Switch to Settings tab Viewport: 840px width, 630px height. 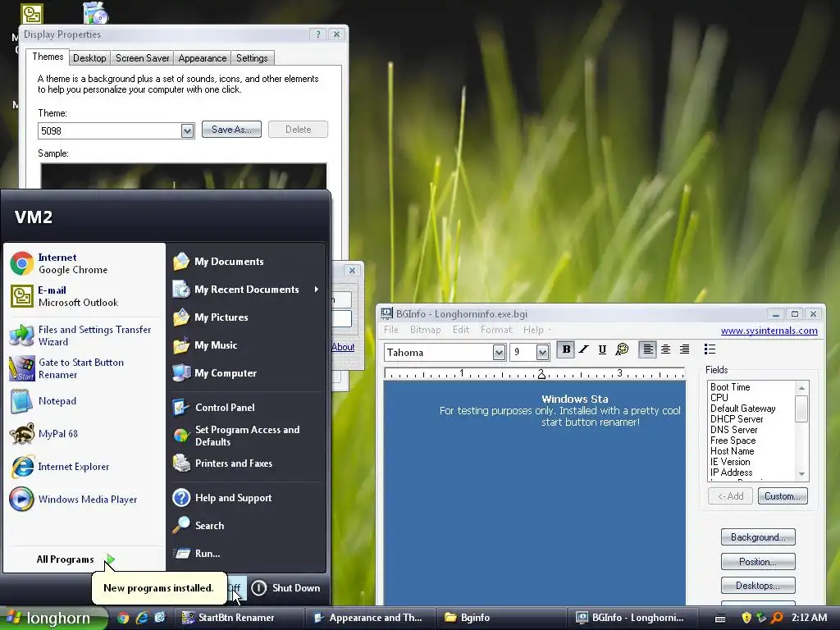point(252,58)
